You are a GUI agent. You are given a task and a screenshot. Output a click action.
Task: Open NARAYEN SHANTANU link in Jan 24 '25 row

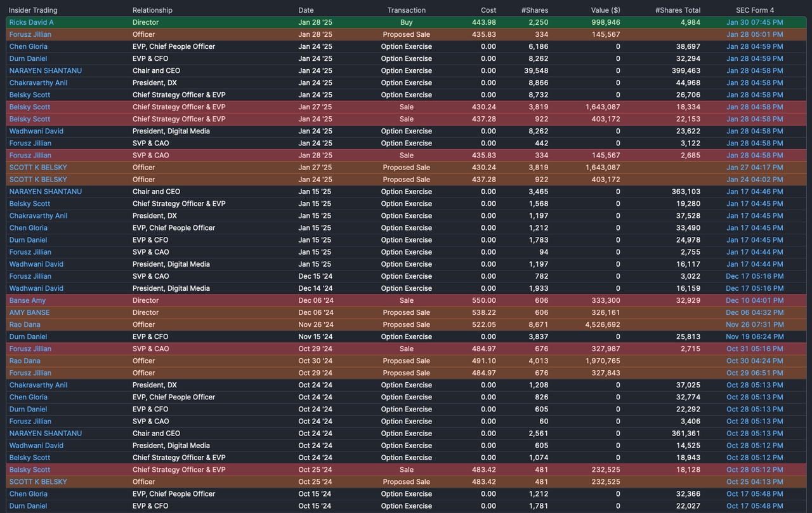pos(45,70)
